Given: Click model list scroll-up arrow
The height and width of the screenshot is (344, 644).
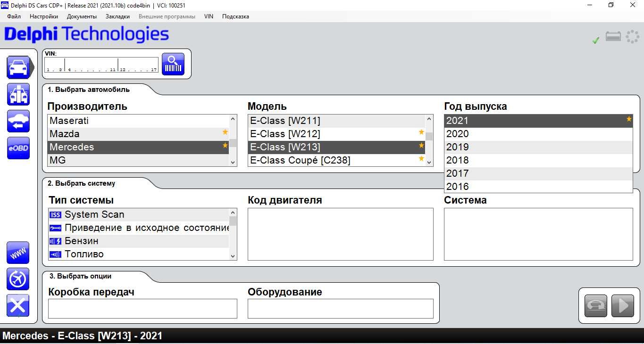Looking at the screenshot, I should click(429, 119).
